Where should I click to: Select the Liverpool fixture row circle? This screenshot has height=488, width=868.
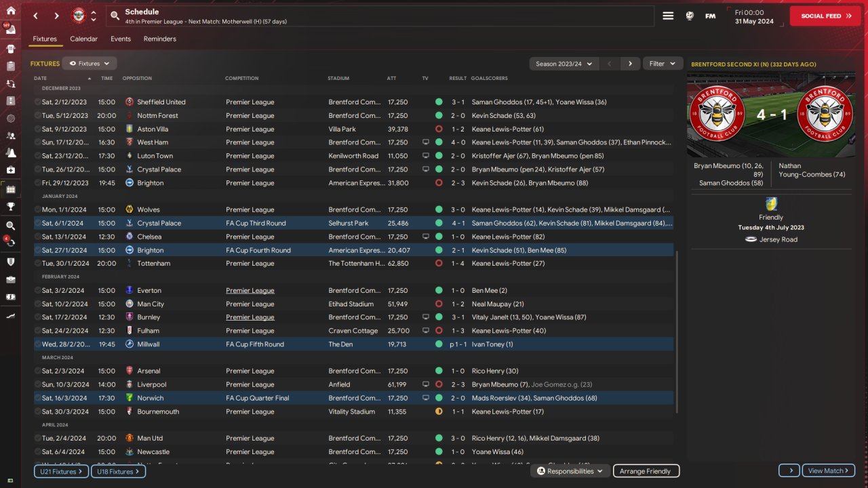(x=38, y=384)
